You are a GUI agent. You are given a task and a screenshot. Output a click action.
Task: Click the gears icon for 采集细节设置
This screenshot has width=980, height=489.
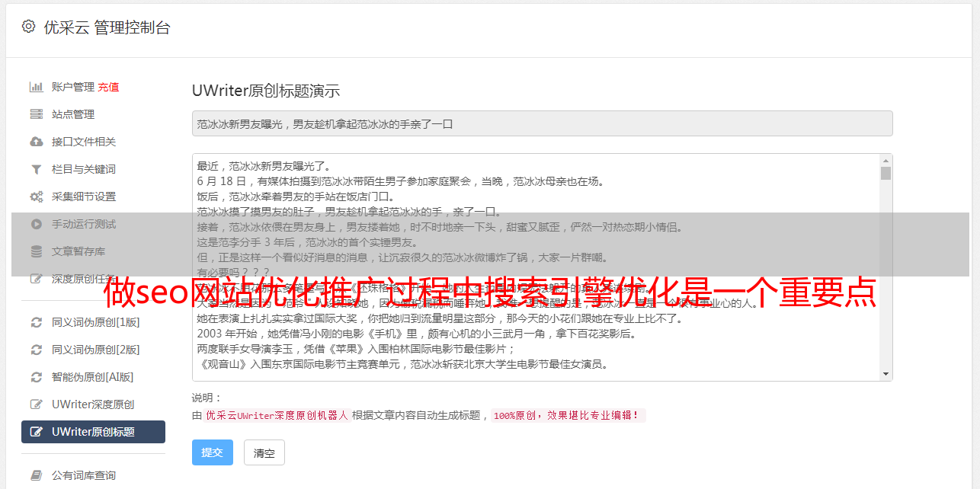click(x=36, y=197)
